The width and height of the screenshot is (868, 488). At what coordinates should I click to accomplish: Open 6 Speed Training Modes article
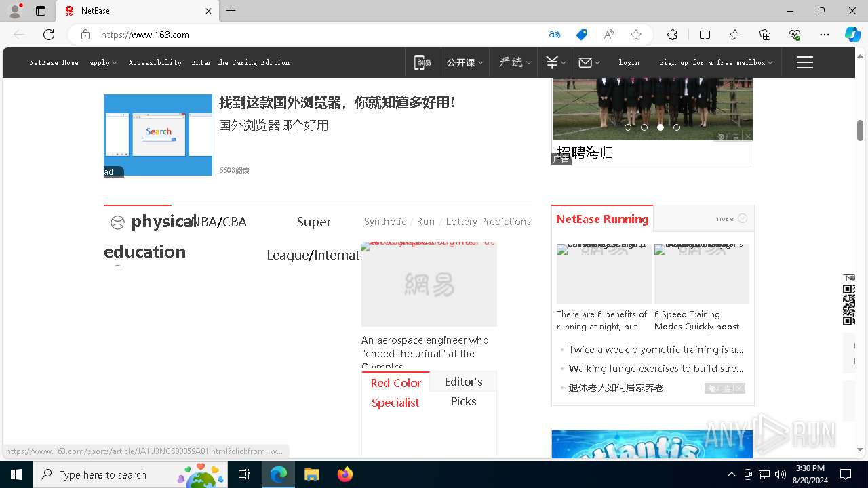pos(697,321)
